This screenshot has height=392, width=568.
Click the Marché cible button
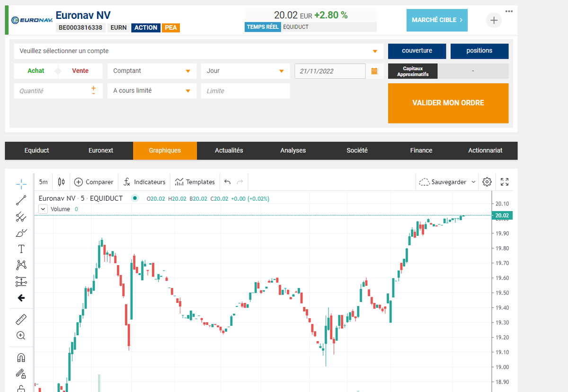pos(437,20)
